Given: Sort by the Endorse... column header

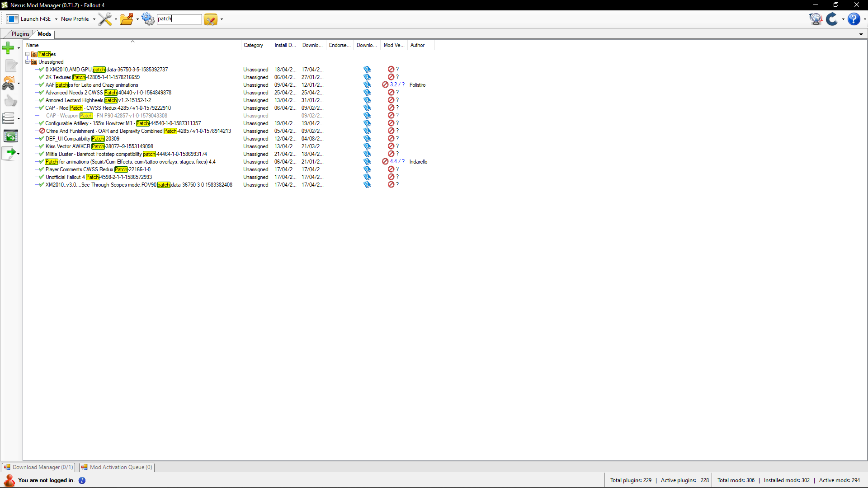Looking at the screenshot, I should tap(340, 45).
